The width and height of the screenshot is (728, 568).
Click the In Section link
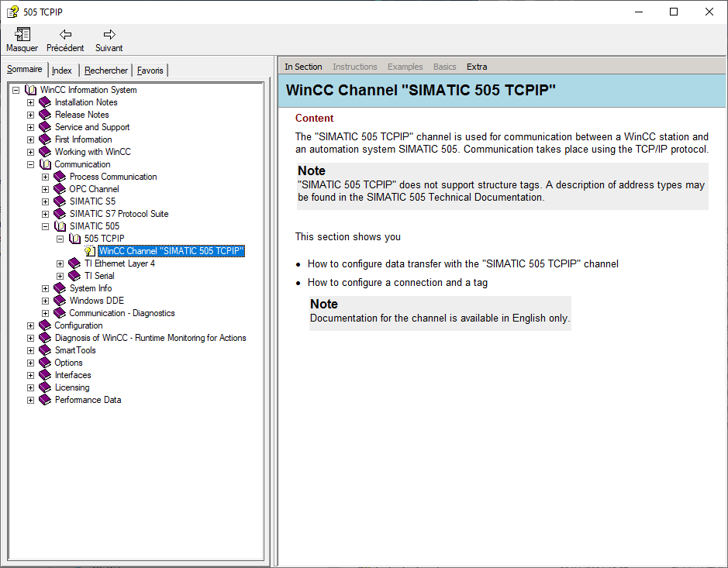[303, 67]
